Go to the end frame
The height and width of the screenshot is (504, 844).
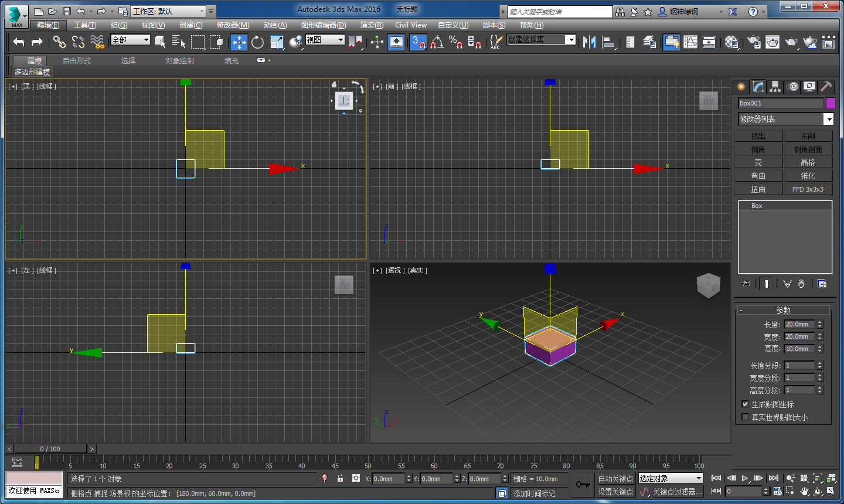774,478
